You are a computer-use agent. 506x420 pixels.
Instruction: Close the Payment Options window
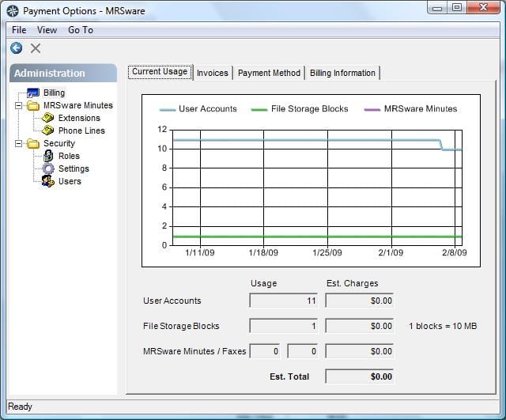pos(483,7)
